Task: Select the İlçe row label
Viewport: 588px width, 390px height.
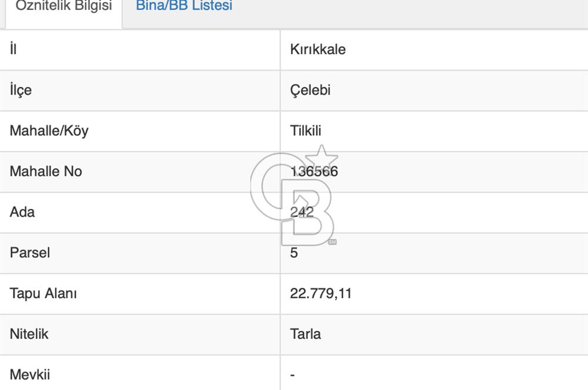Action: [x=18, y=90]
